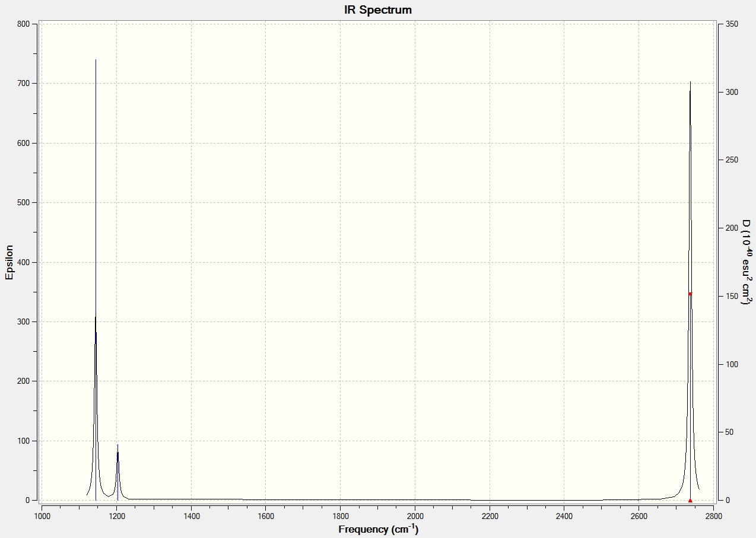This screenshot has width=756, height=538.
Task: Click the "300" tick on Epsilon axis
Action: click(24, 321)
